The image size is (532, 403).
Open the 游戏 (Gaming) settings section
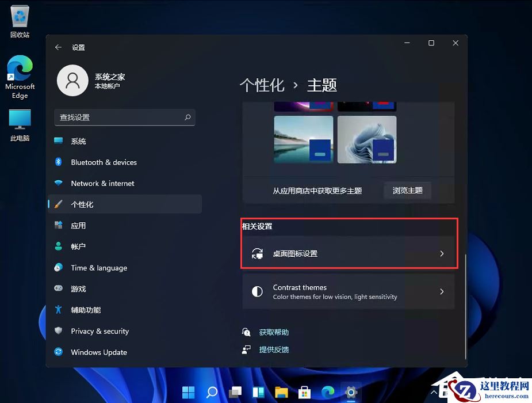(x=79, y=288)
